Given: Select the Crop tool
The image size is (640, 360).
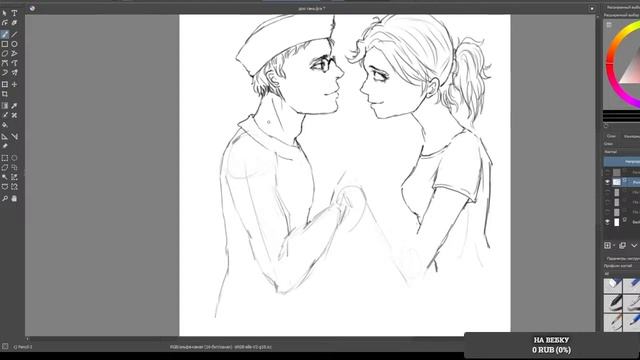Looking at the screenshot, I should tap(4, 94).
